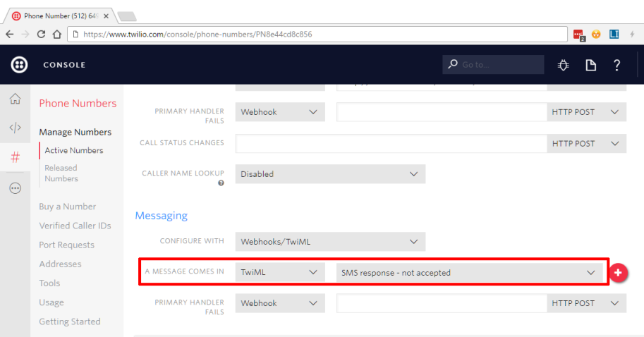Viewport: 644px width, 337px height.
Task: Open the ellipsis all products icon
Action: [x=15, y=188]
